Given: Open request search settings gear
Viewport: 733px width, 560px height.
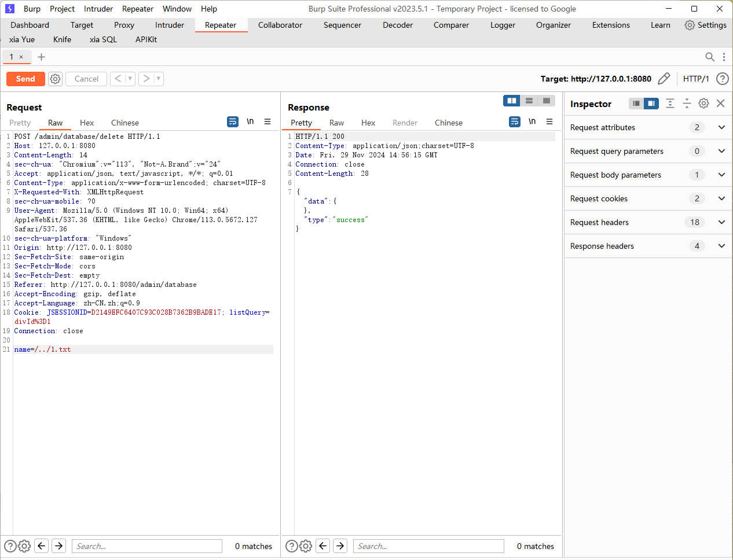Looking at the screenshot, I should [24, 546].
